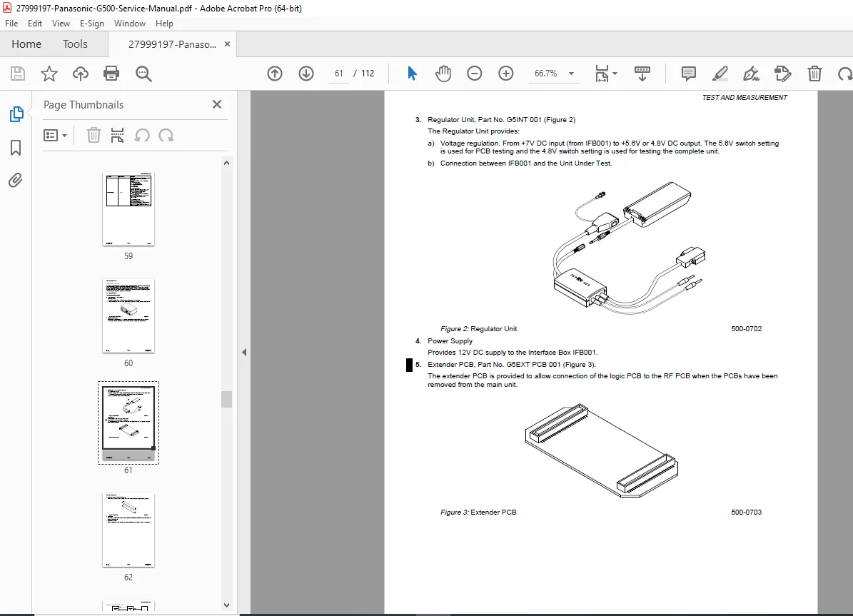Open the Window menu

point(129,24)
